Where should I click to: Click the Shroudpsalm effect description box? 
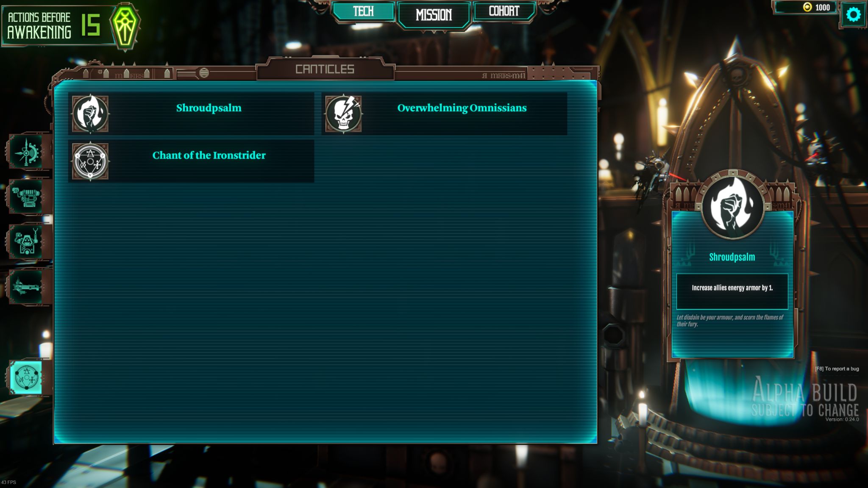732,291
